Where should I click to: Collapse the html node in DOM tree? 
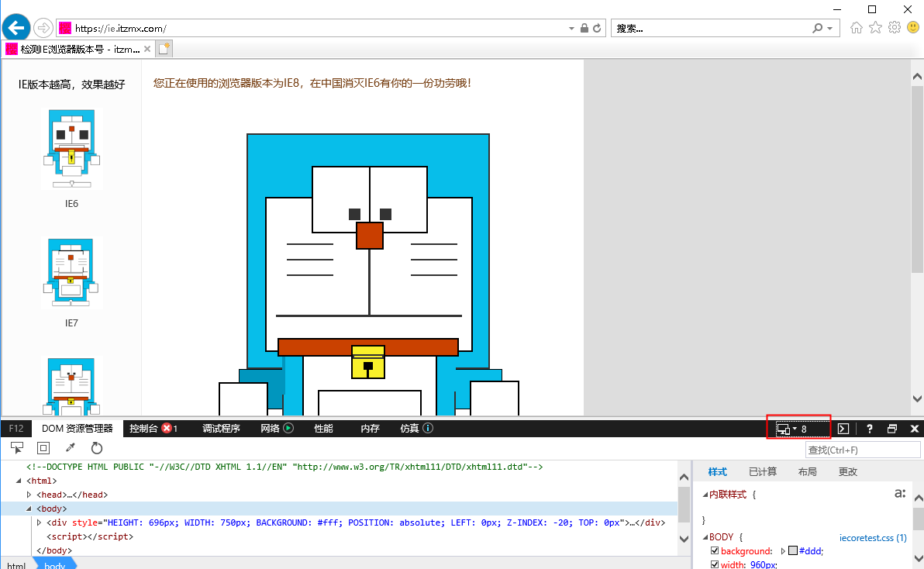coord(19,481)
